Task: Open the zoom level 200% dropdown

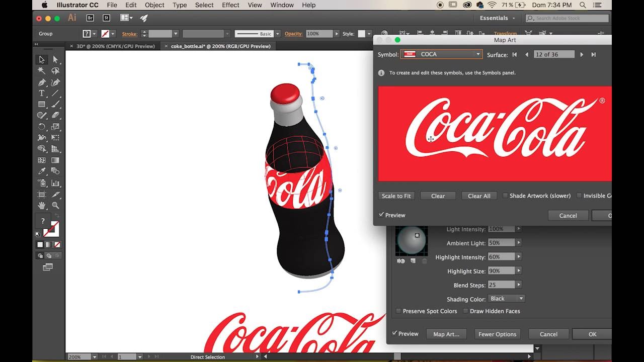Action: pyautogui.click(x=95, y=357)
